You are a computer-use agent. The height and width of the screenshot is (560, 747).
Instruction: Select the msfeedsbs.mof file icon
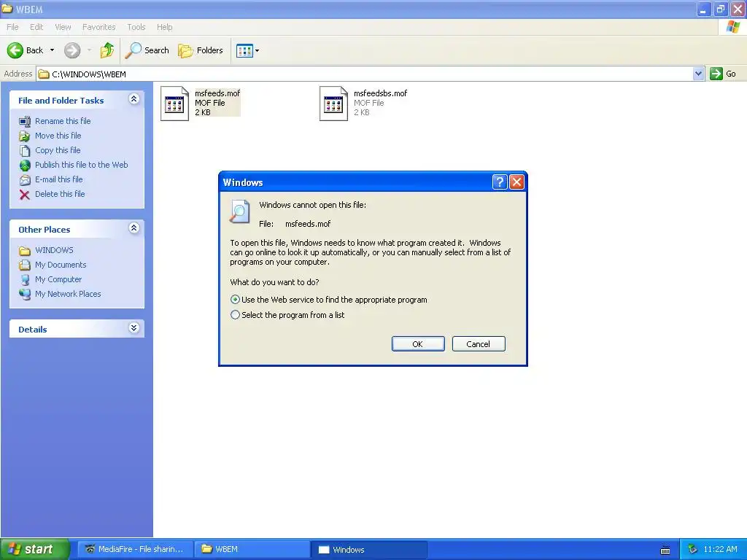coord(333,104)
